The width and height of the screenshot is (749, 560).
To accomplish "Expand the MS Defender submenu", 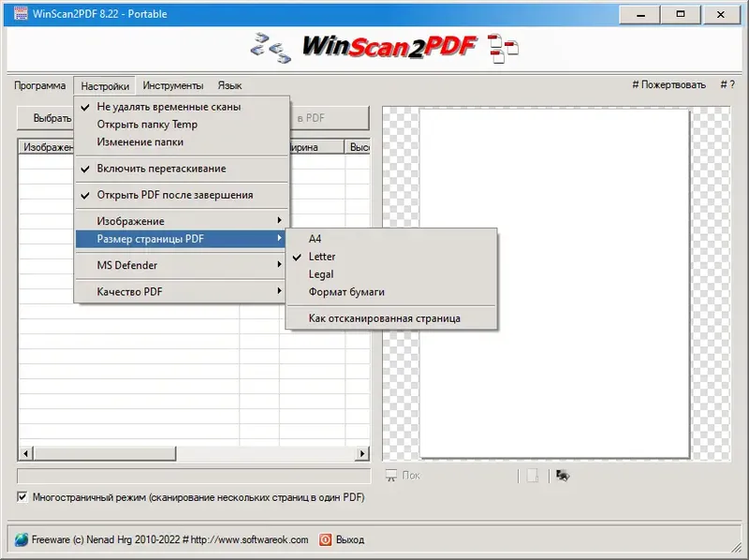I will click(x=182, y=265).
